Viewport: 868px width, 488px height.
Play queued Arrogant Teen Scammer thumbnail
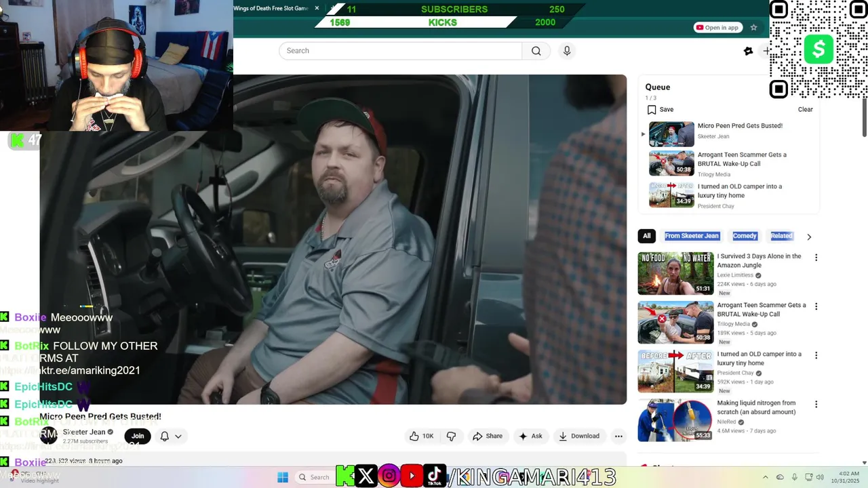pos(671,163)
